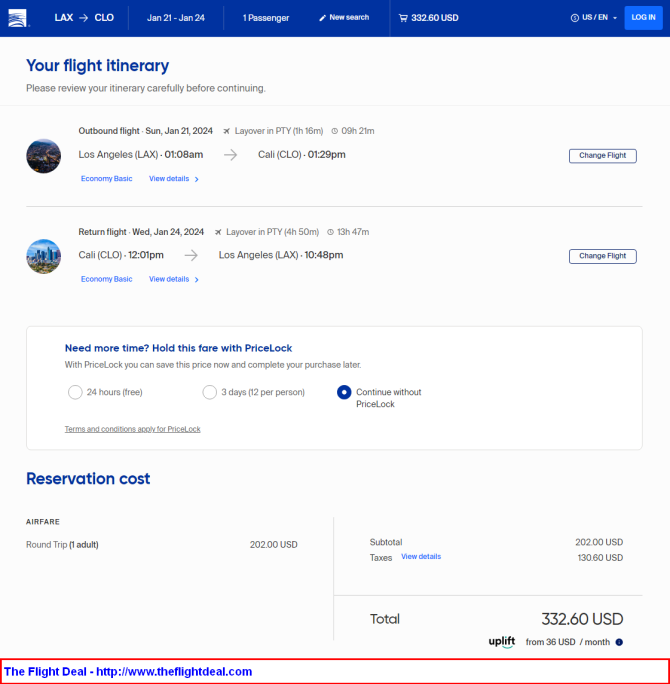Click the from 36 USD / month text
The height and width of the screenshot is (684, 670).
point(567,642)
